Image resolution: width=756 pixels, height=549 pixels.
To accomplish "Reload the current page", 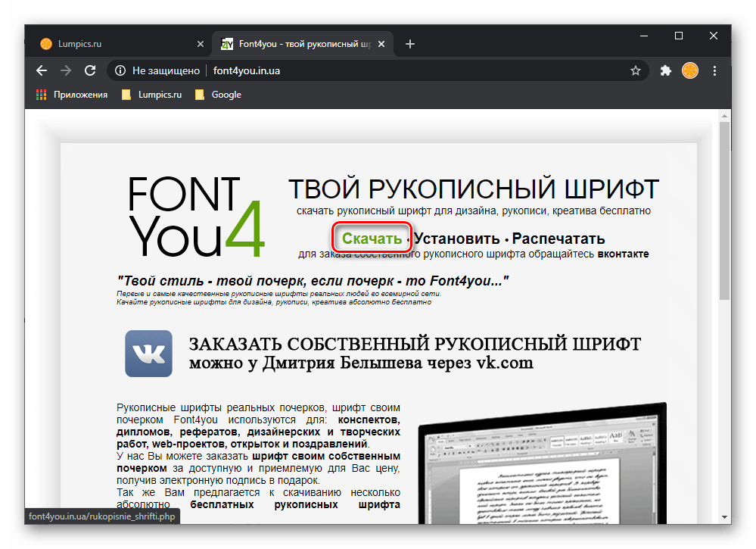I will [90, 70].
